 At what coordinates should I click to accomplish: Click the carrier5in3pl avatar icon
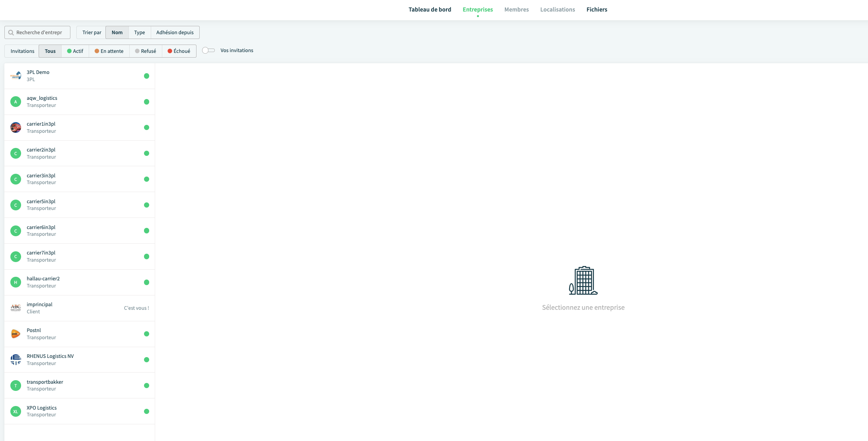point(16,205)
